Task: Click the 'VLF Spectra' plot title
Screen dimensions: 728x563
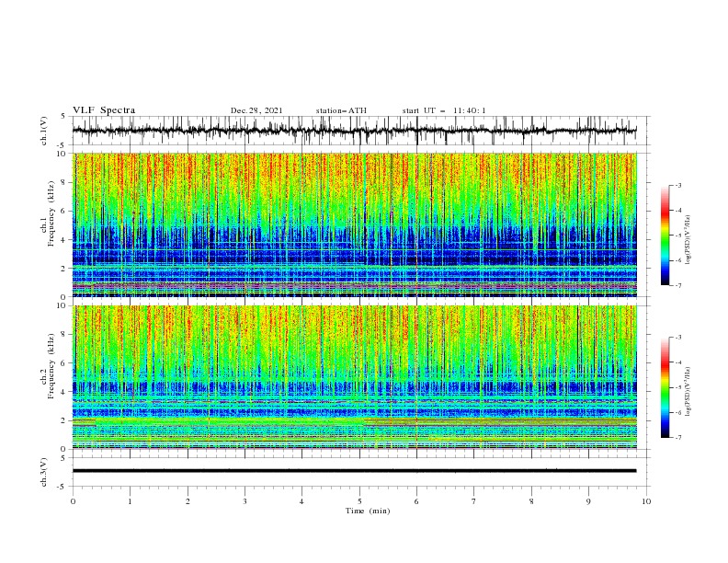Action: click(104, 110)
